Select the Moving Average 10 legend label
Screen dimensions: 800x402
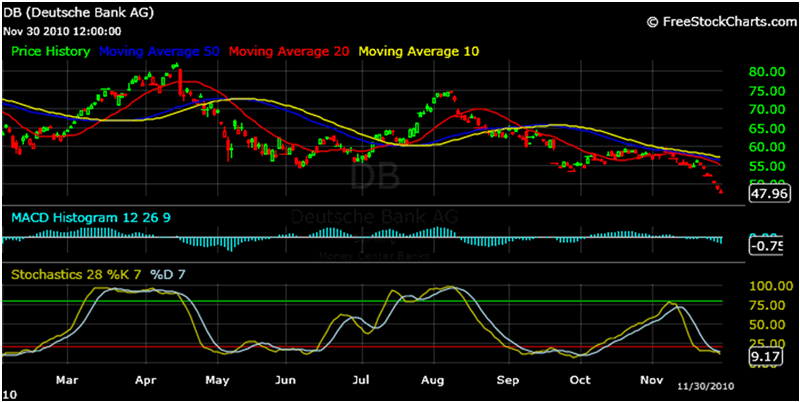point(419,51)
